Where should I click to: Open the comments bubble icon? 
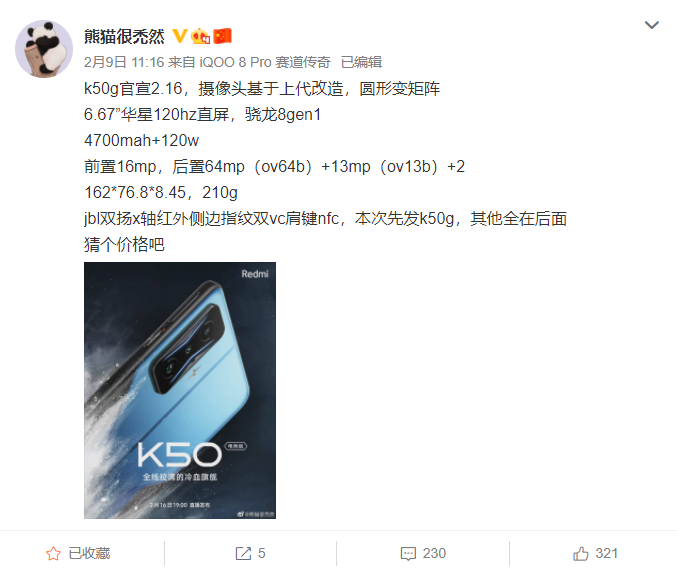tap(408, 554)
